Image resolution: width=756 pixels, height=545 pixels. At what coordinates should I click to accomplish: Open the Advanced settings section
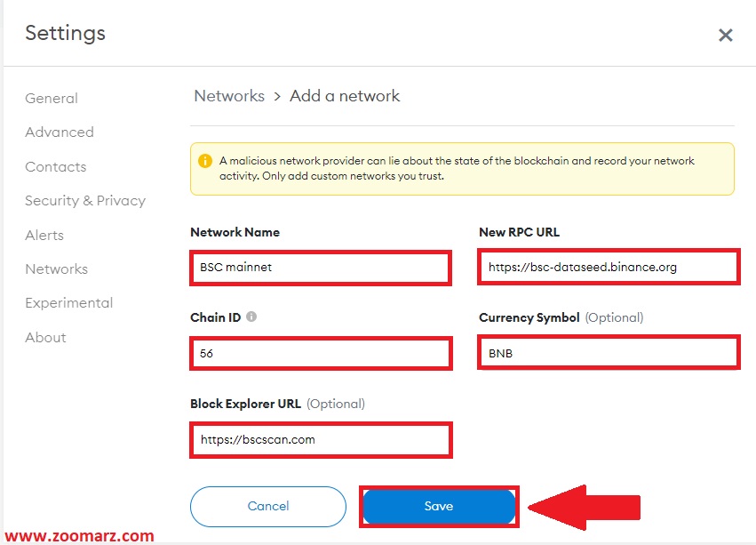60,132
